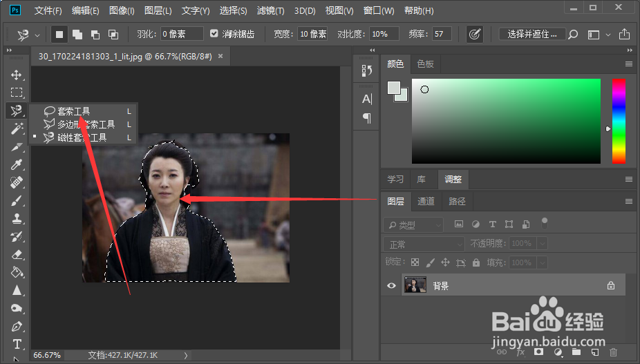The height and width of the screenshot is (364, 640).
Task: Create a new group folder
Action: (x=576, y=352)
